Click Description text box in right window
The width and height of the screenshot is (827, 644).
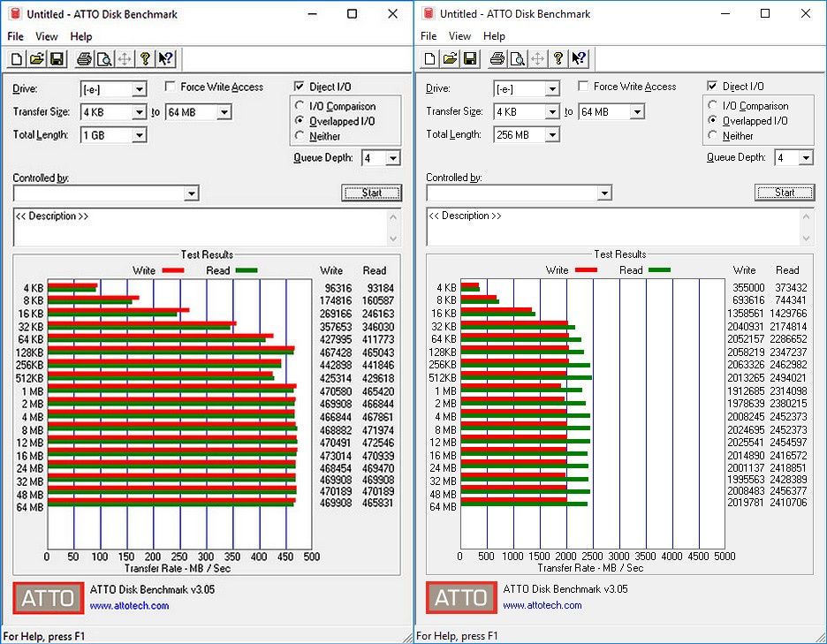tap(613, 226)
